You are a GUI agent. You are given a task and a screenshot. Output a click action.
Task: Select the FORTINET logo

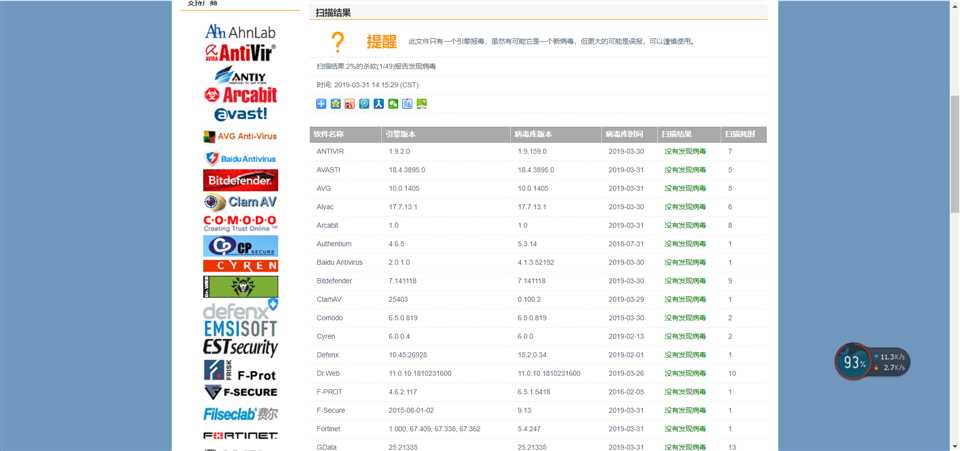241,436
